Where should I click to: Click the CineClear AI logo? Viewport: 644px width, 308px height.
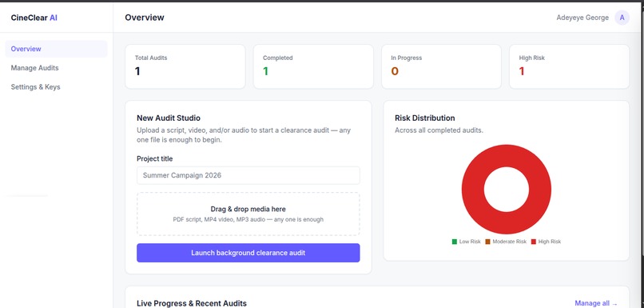pos(34,18)
